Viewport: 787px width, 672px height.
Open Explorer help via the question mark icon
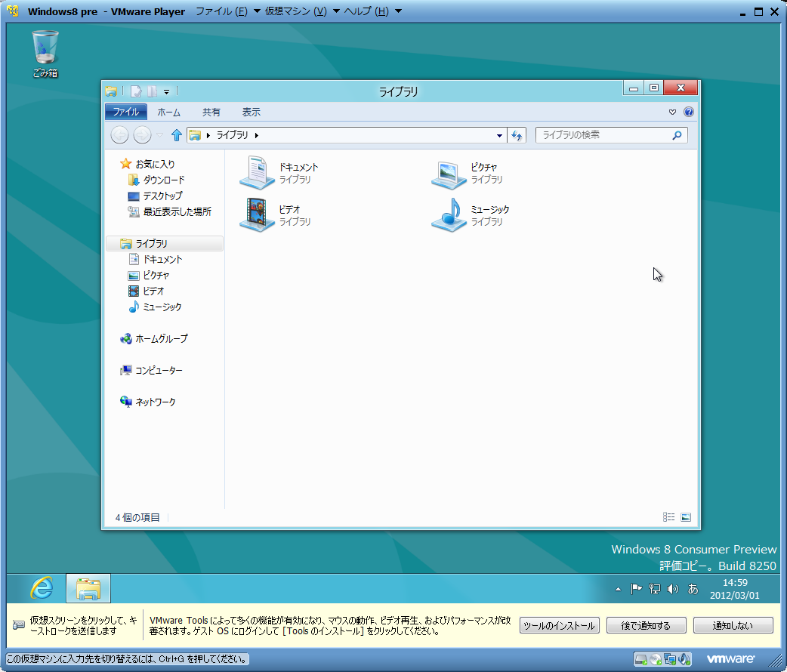[689, 112]
